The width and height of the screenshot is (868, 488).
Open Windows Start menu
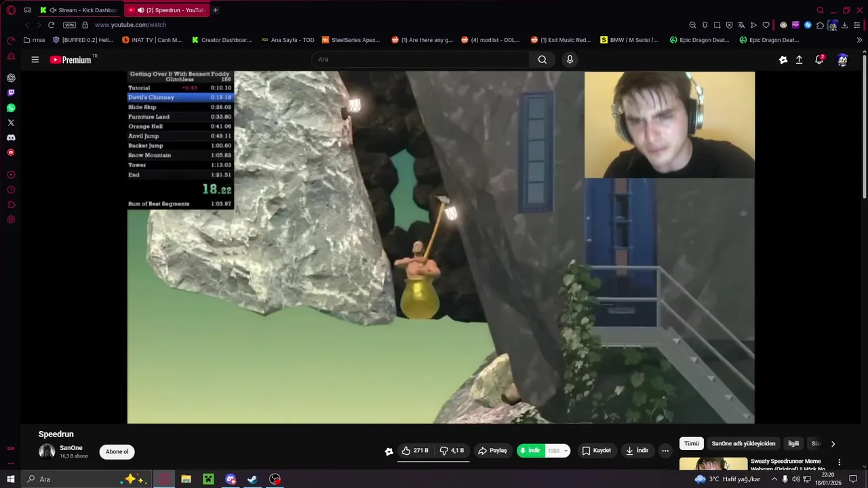[x=11, y=479]
